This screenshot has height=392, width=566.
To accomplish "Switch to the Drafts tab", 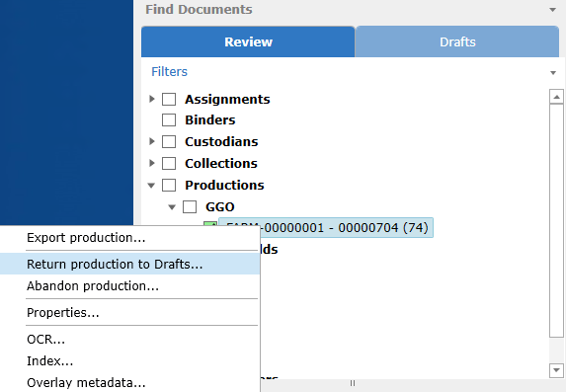I will tap(457, 41).
